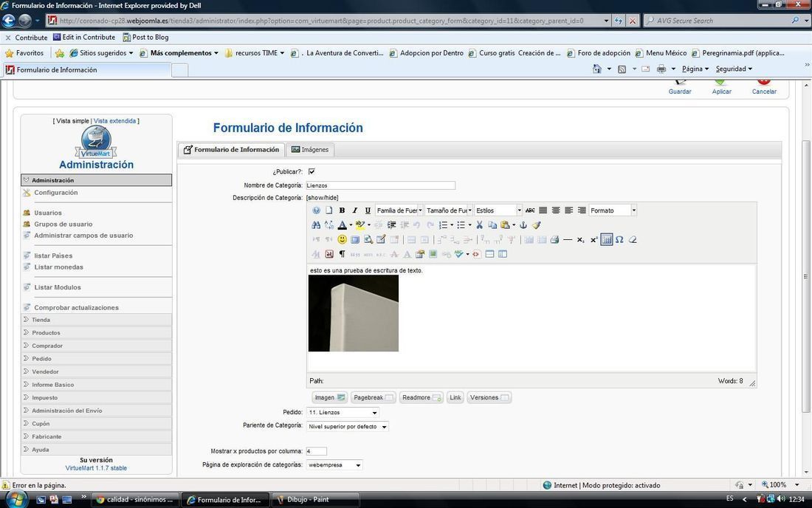The height and width of the screenshot is (508, 812).
Task: Click the VirtueMart shopping cart logo
Action: click(96, 141)
